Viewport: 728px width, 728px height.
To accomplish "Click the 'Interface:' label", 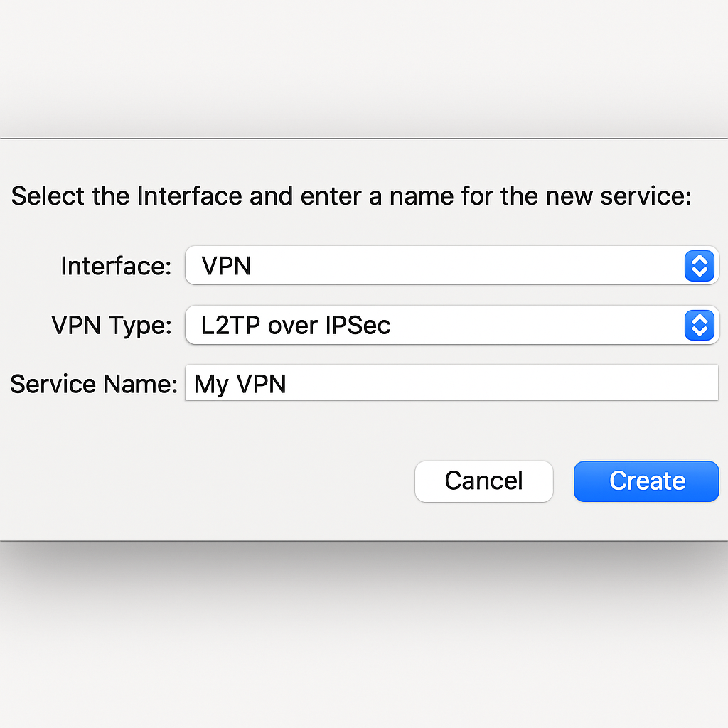I will pos(116,266).
